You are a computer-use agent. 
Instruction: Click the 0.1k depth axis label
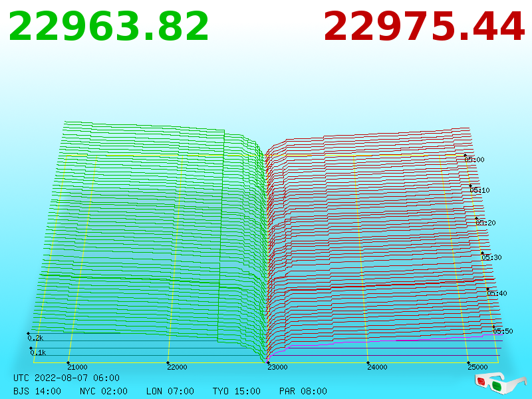coord(39,352)
